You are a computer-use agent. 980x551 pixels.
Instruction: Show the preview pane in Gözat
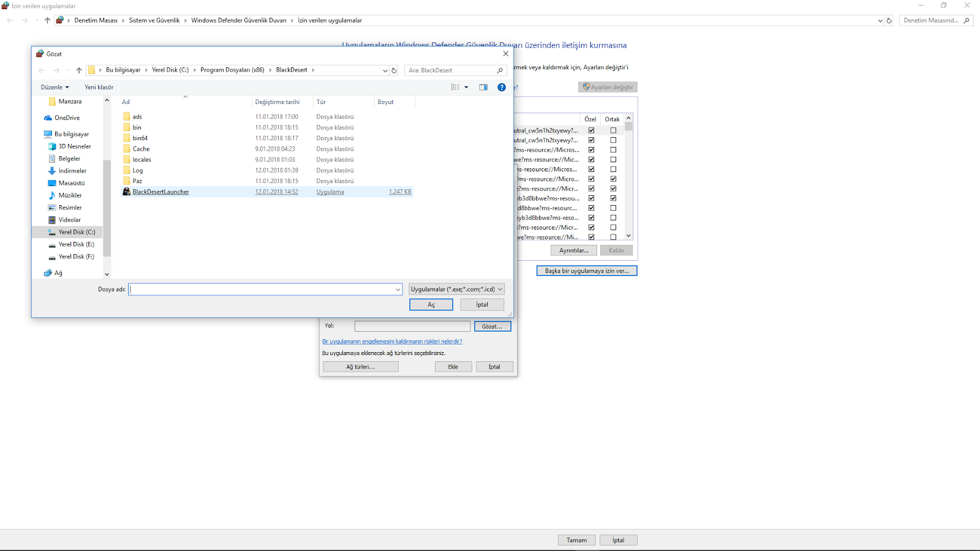(x=483, y=88)
